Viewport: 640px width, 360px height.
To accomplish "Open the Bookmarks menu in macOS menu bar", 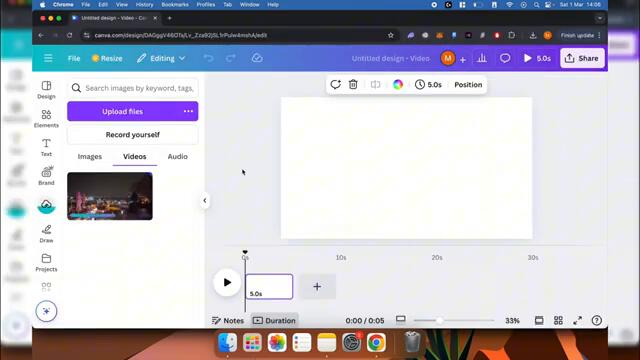I will tap(175, 4).
